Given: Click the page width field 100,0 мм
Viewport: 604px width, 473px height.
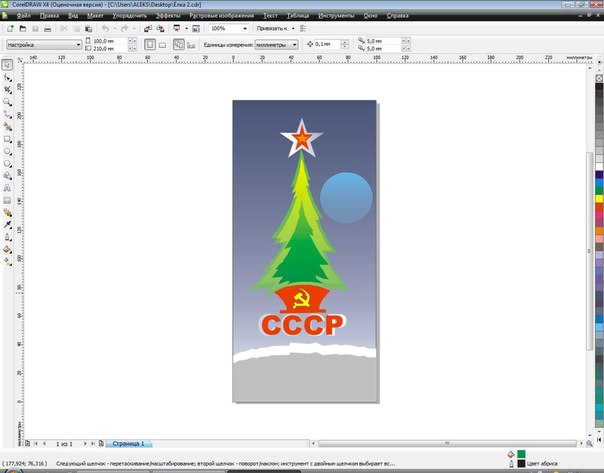Looking at the screenshot, I should tap(109, 41).
